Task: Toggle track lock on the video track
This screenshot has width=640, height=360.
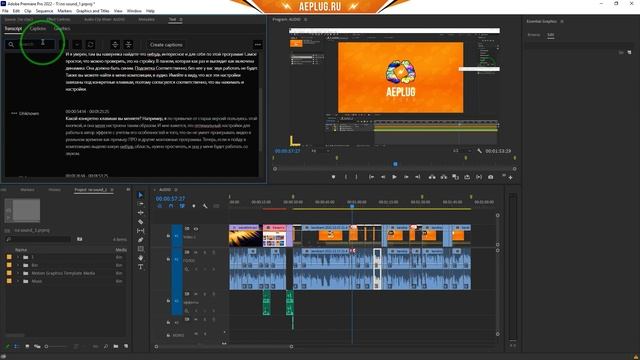Action: point(168,236)
